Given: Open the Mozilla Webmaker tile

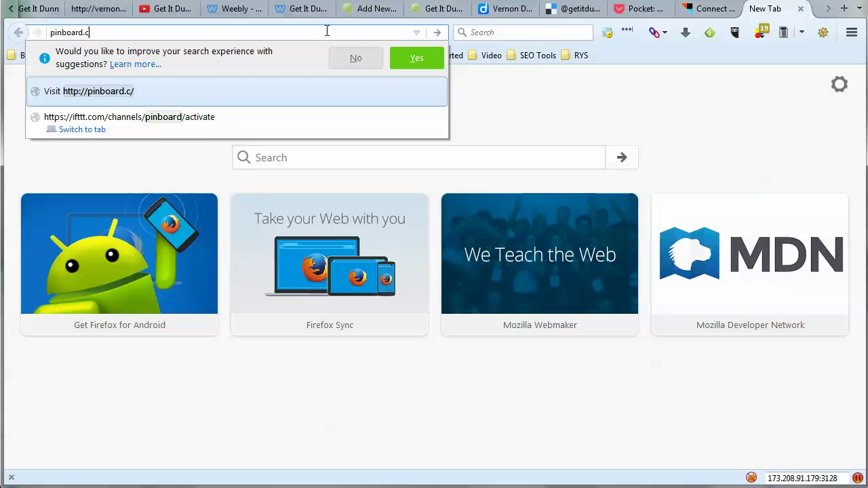Looking at the screenshot, I should coord(540,264).
